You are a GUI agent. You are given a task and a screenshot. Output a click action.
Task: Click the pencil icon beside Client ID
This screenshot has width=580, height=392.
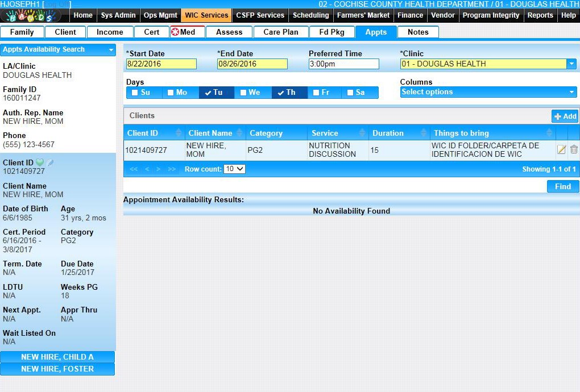[x=50, y=162]
